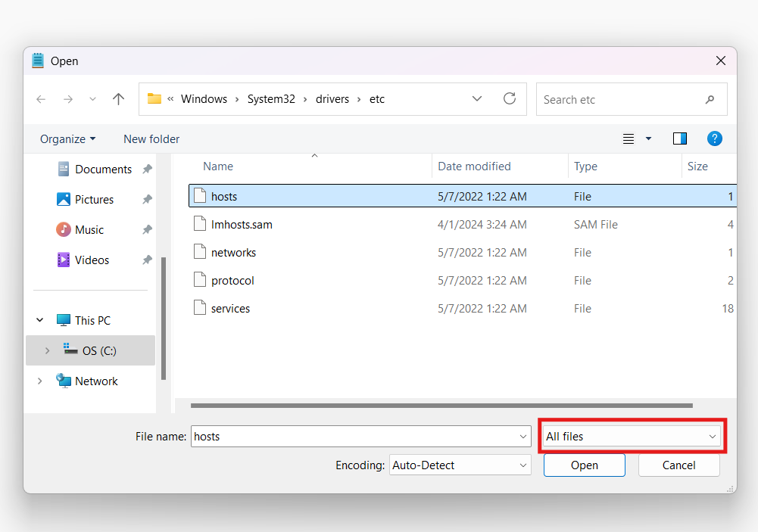Screen dimensions: 758x532
Task: Navigate up one level with the up arrow
Action: [118, 99]
